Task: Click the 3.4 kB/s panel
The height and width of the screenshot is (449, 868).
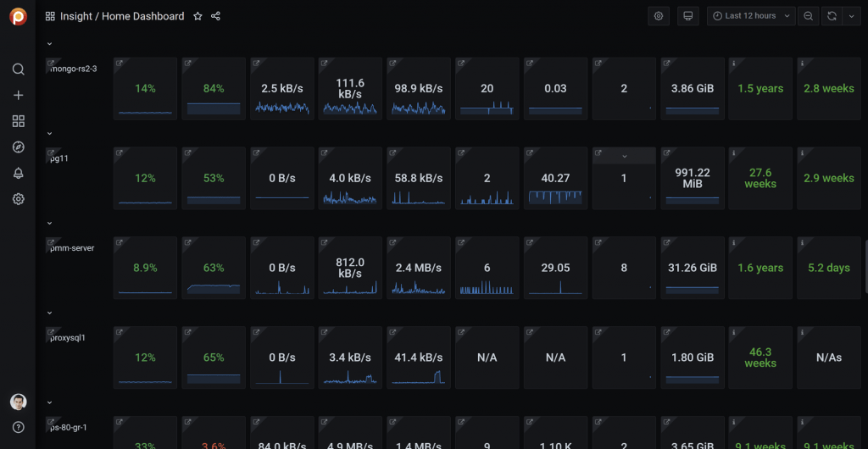Action: click(350, 358)
